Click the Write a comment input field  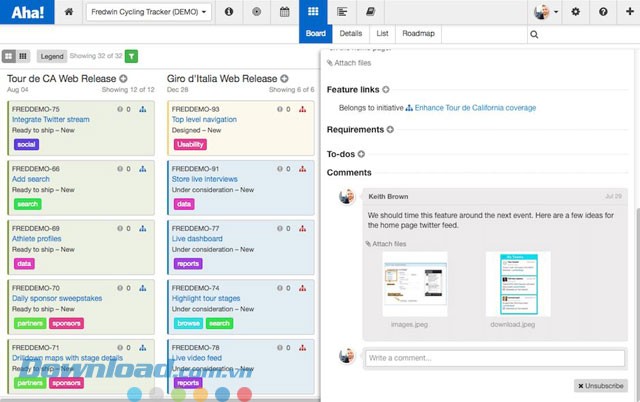coord(494,357)
